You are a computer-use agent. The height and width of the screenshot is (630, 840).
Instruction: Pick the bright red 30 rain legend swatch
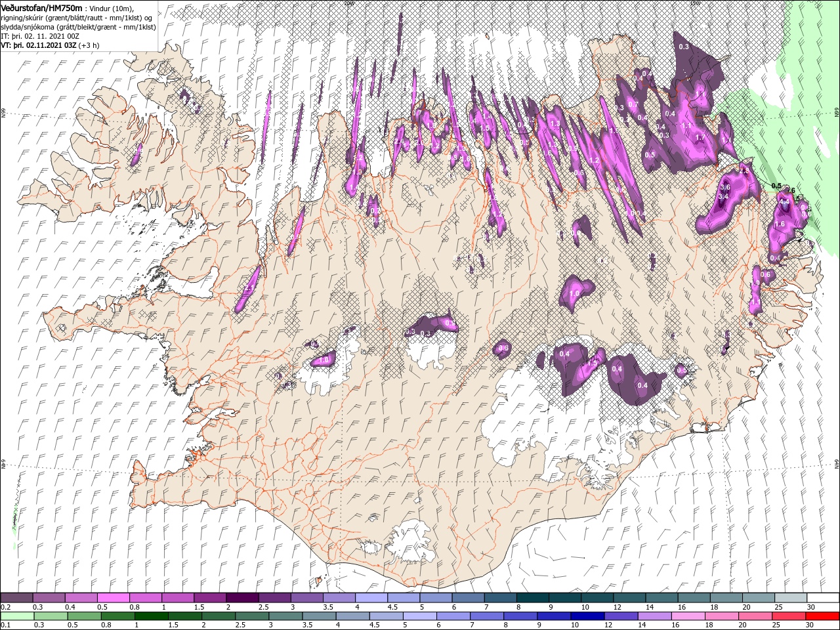pos(823,616)
